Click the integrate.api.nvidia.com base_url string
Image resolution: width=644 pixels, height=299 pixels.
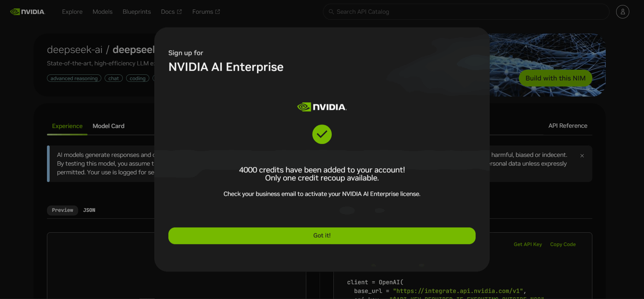coord(458,291)
